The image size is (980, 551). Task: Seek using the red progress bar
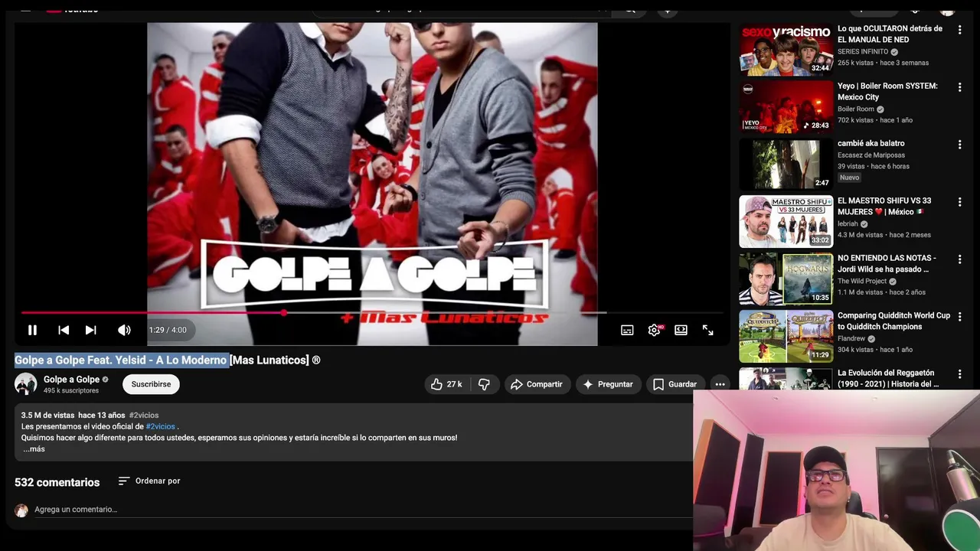[x=372, y=312]
